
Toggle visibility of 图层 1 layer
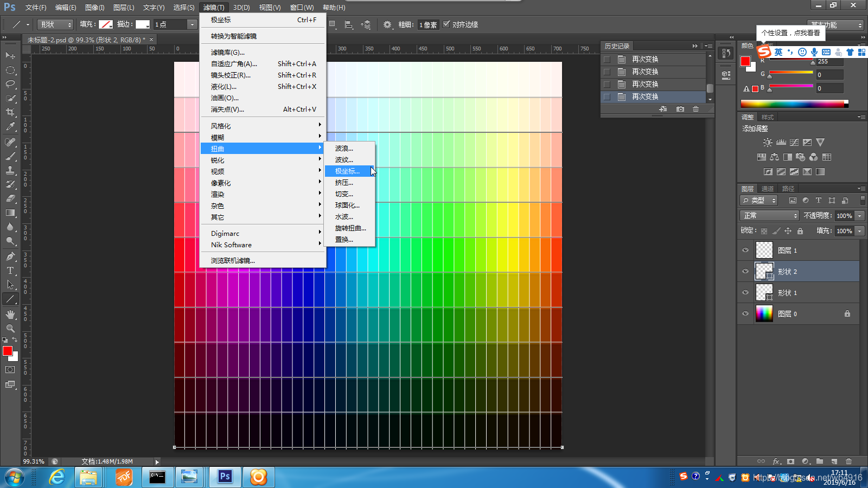click(x=745, y=250)
